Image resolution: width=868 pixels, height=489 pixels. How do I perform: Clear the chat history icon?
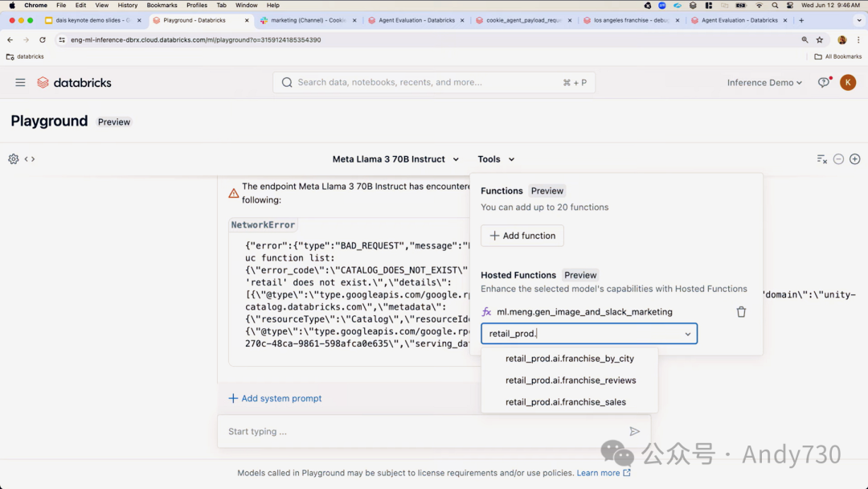[822, 159]
